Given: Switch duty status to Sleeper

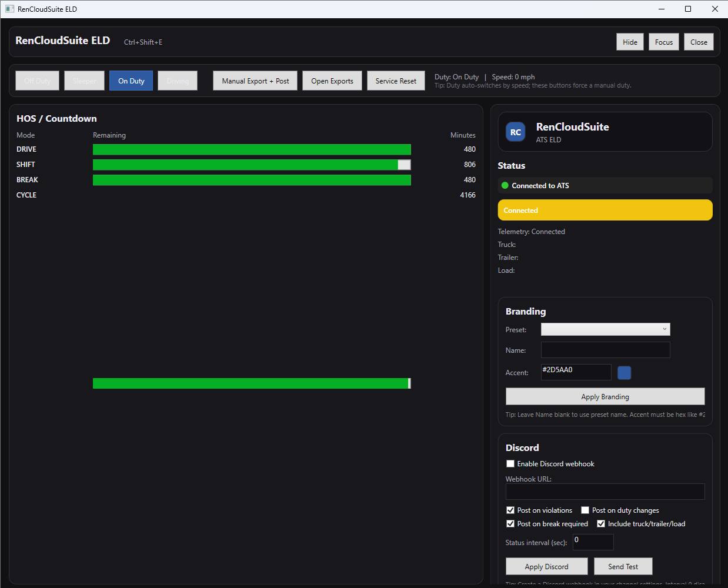Looking at the screenshot, I should 85,81.
